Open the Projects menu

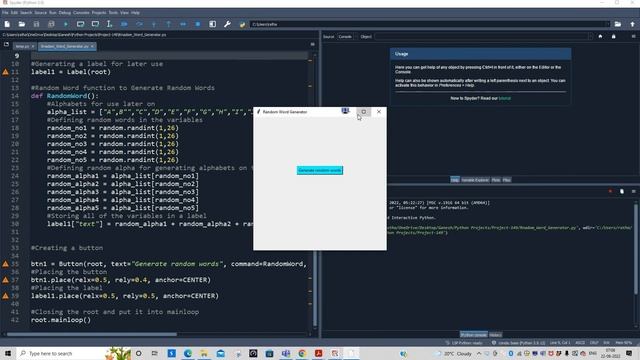click(x=99, y=13)
